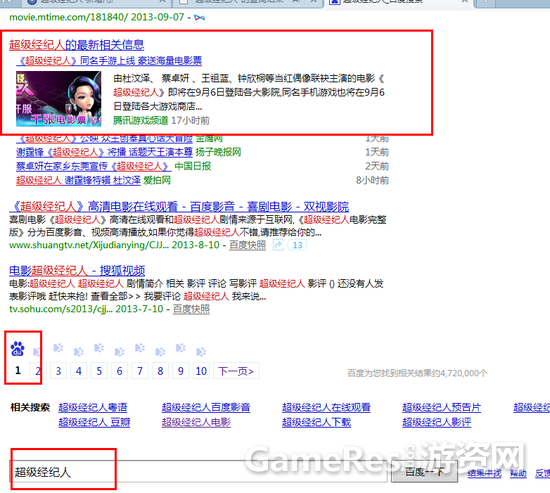Open related search 超级经纪人影评
This screenshot has height=493, width=550.
click(x=437, y=422)
